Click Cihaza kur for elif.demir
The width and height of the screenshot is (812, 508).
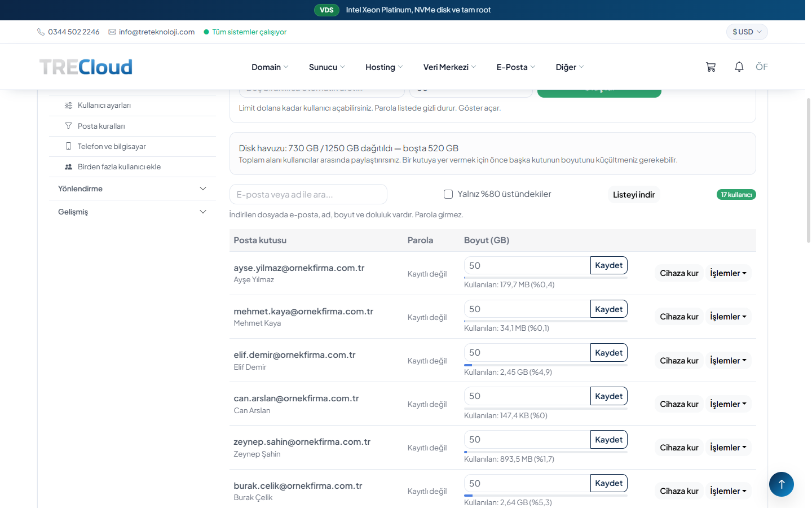679,361
